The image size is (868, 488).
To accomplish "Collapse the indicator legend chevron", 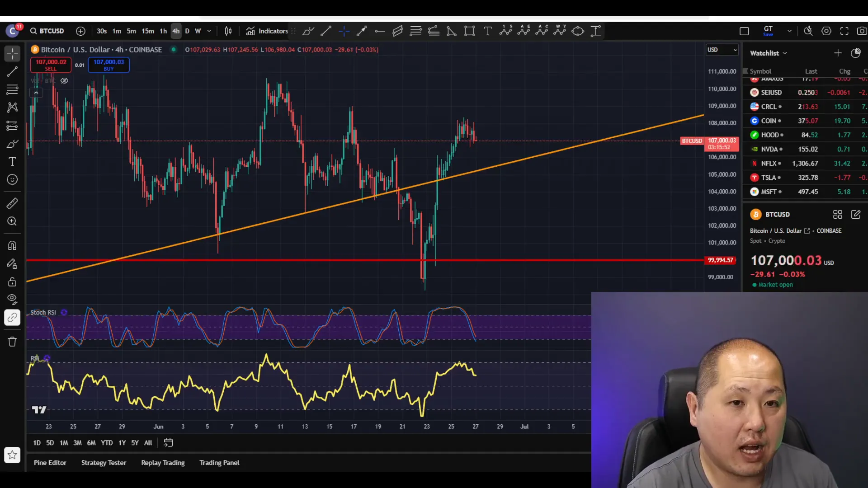I will point(36,93).
